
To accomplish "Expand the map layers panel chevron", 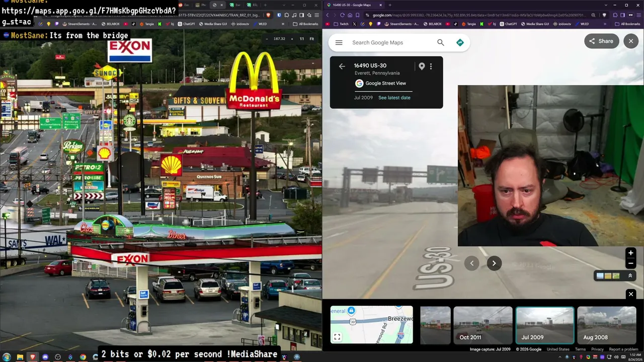I will point(630,276).
